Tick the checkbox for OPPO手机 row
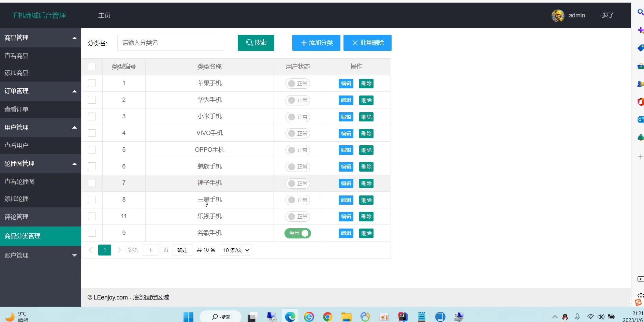This screenshot has height=322, width=644. point(92,150)
